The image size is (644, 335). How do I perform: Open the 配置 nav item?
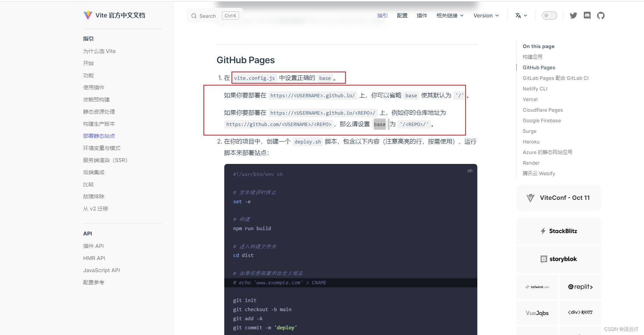[x=402, y=16]
